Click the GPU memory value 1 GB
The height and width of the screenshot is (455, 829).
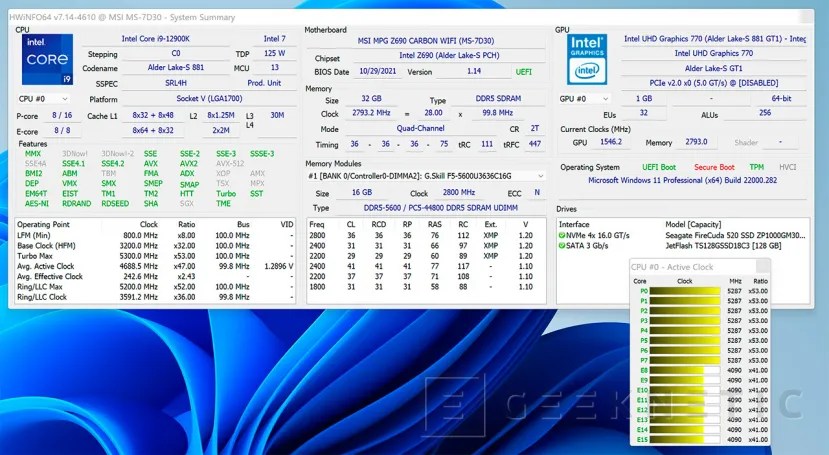click(x=643, y=99)
